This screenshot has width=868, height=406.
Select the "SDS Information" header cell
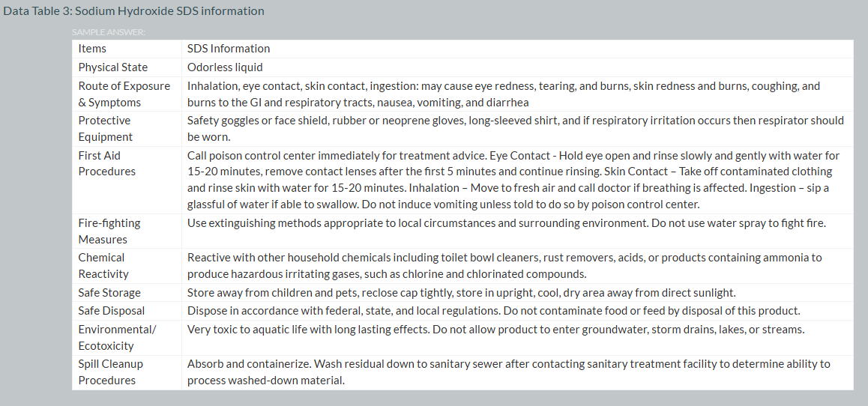pos(229,49)
